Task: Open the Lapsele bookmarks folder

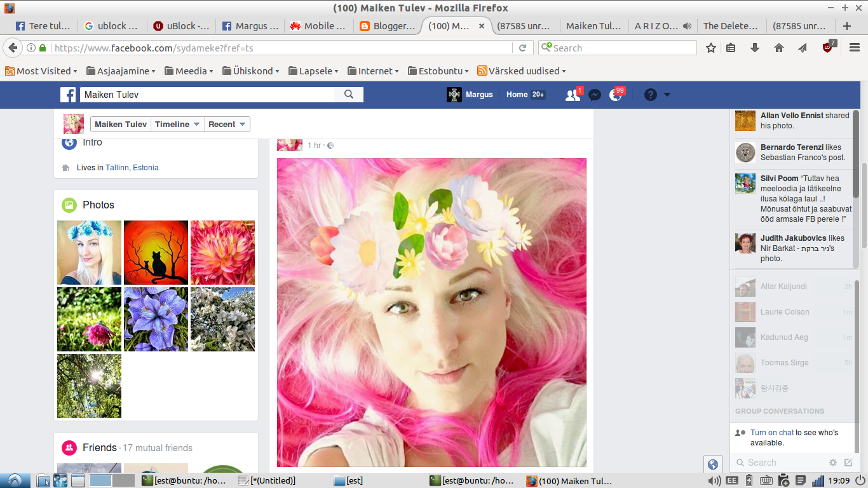Action: (313, 71)
